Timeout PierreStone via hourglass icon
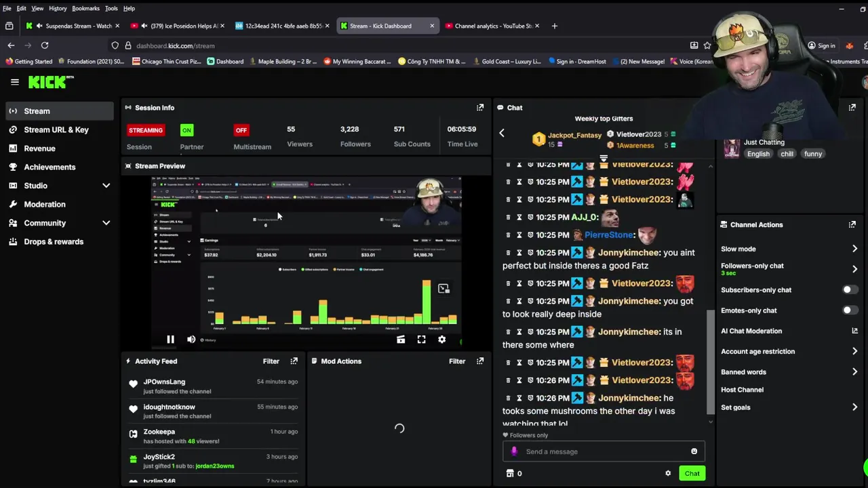Screen dimensions: 868x488 click(519, 235)
